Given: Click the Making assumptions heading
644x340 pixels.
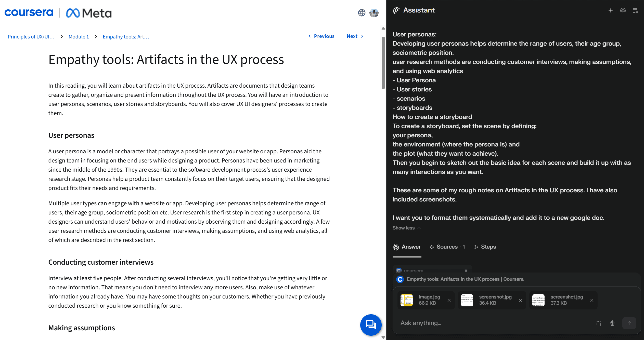Looking at the screenshot, I should pyautogui.click(x=82, y=328).
